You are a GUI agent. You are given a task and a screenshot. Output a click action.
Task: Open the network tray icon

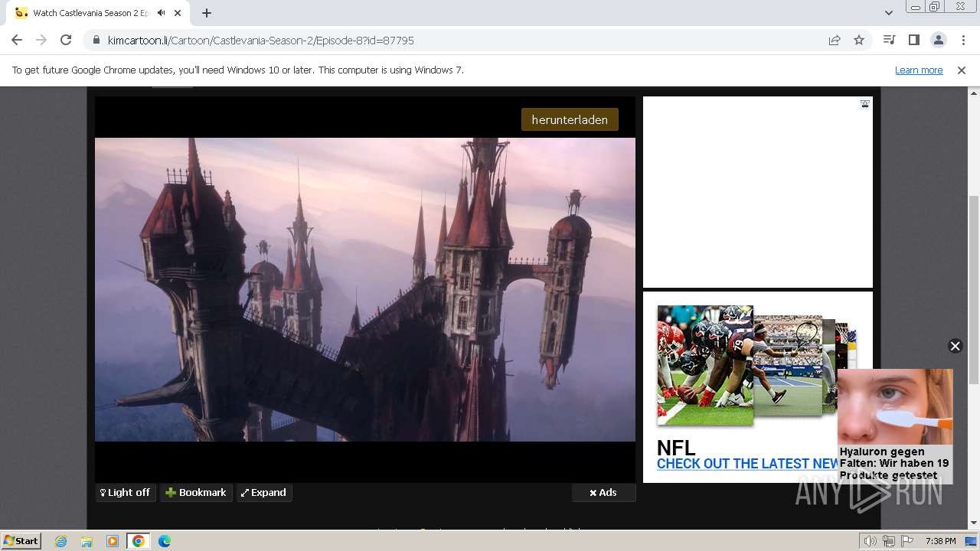(889, 541)
